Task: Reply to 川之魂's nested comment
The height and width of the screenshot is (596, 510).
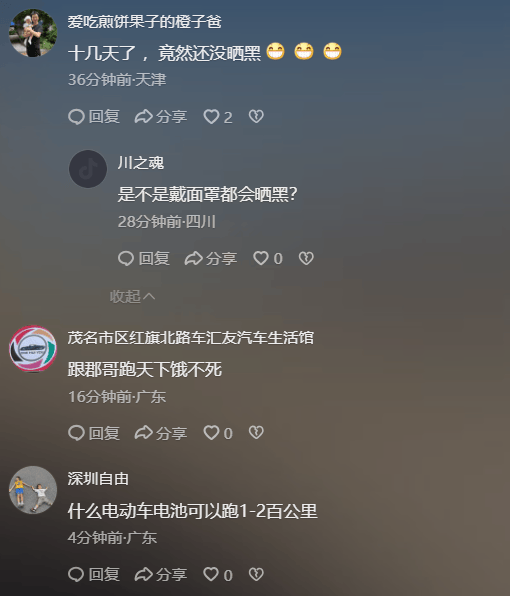Action: (144, 258)
